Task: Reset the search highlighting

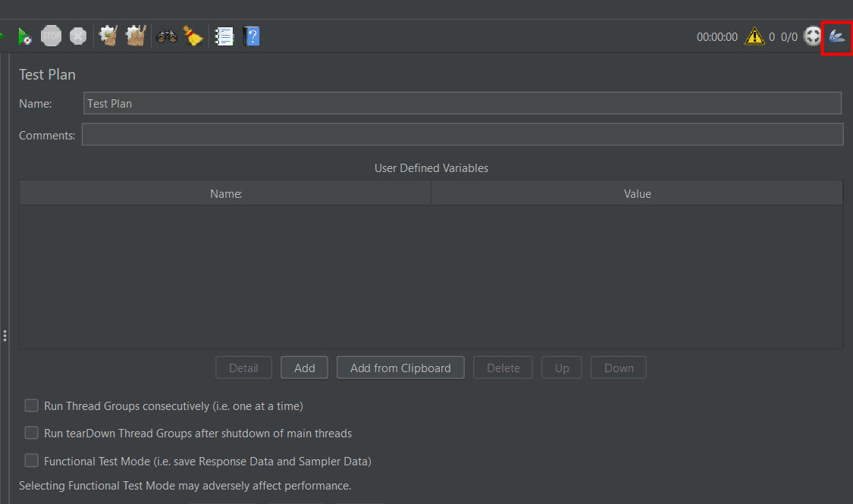Action: 193,36
